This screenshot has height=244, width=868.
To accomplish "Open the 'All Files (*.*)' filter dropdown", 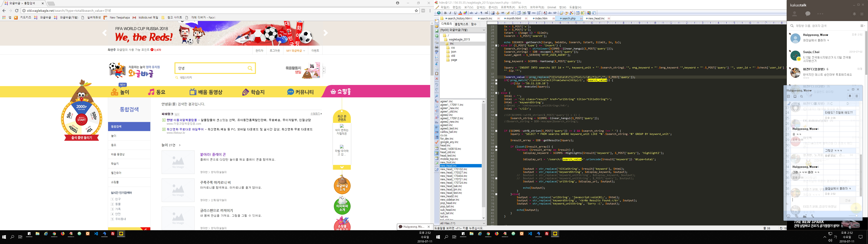I will click(463, 223).
